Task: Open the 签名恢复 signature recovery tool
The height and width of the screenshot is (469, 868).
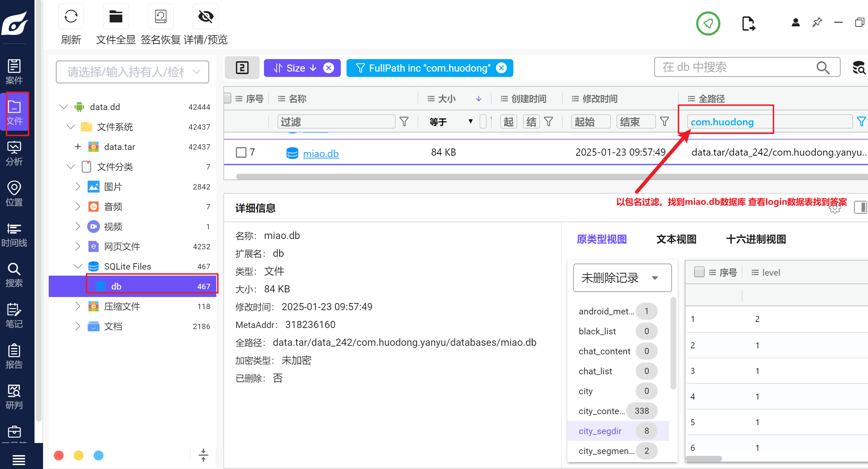Action: (x=160, y=17)
